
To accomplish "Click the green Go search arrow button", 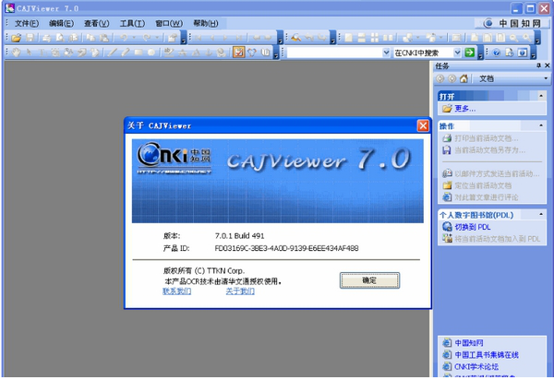I will (x=470, y=53).
